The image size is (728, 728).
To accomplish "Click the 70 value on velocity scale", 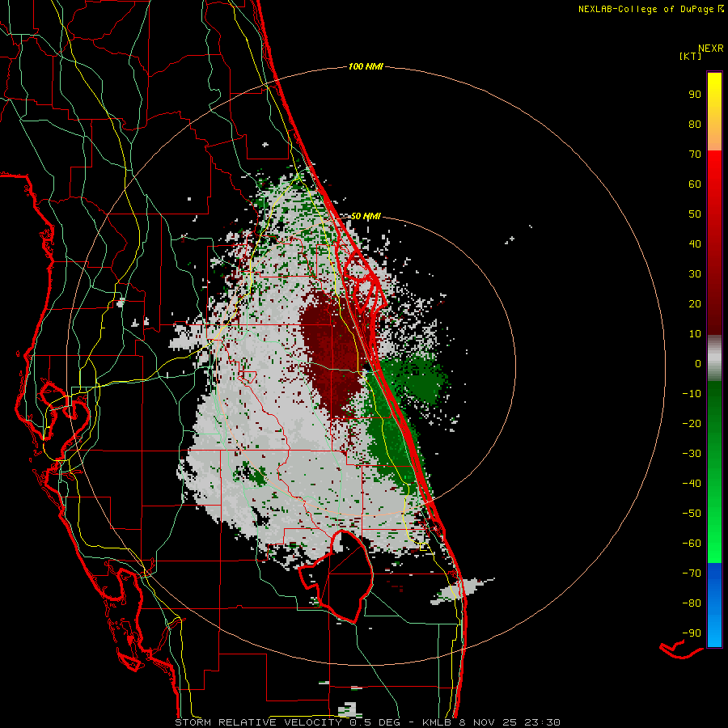I will (695, 154).
